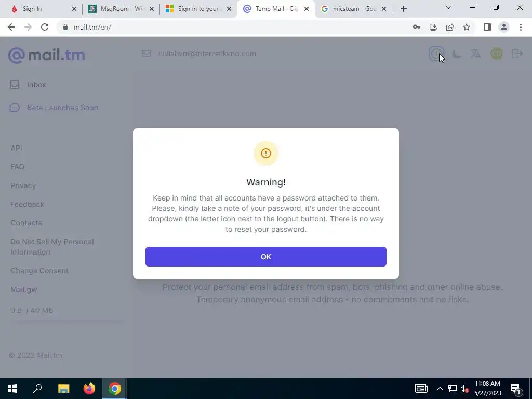Screen dimensions: 532x399
Task: Toggle dark mode moon icon
Action: click(456, 54)
